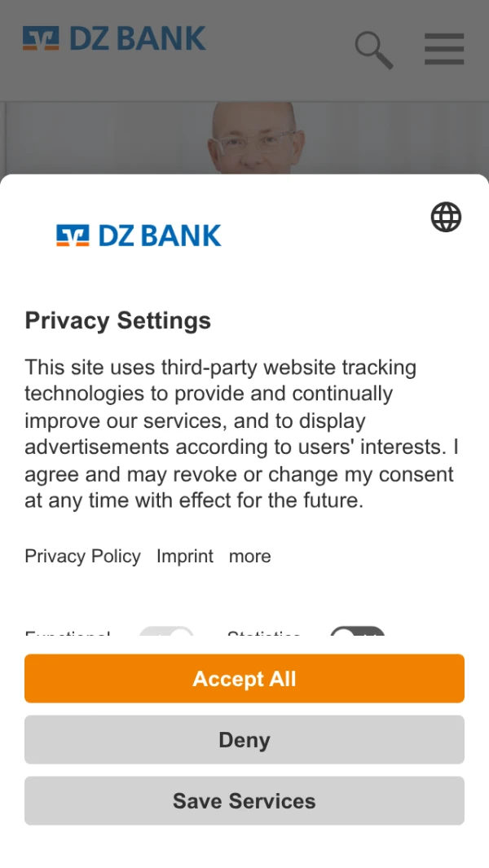
Task: Expand the "more" link for details
Action: pyautogui.click(x=249, y=557)
